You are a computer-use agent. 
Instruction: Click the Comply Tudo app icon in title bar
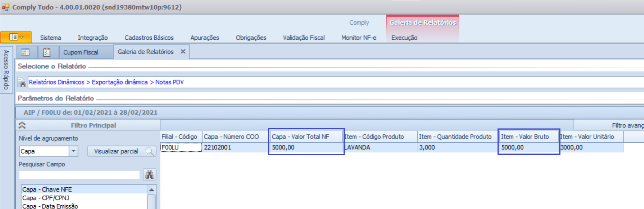tap(5, 7)
